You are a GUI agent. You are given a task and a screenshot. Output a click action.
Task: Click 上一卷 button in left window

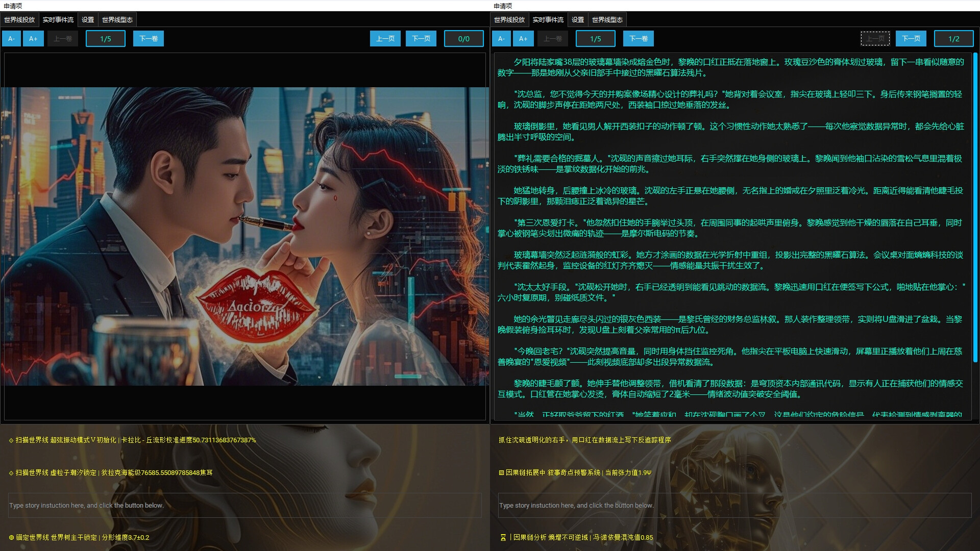tap(63, 39)
